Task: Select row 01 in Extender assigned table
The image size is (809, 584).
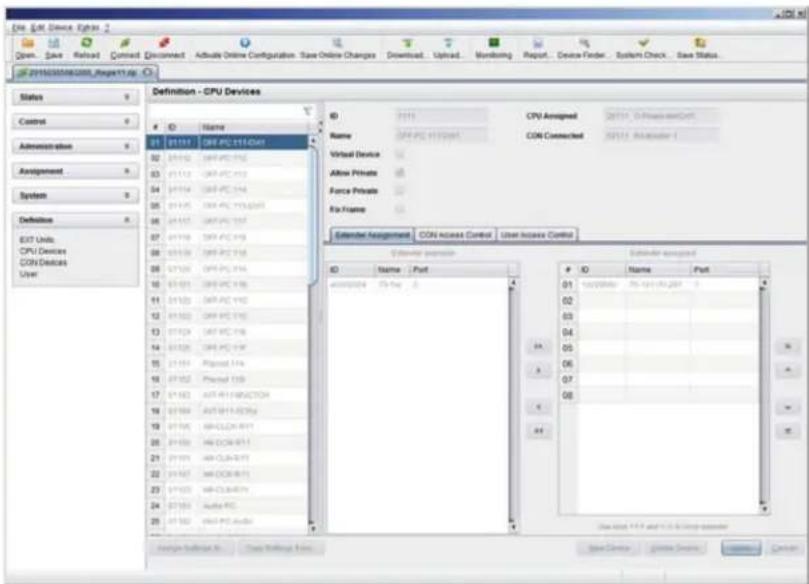Action: (x=660, y=284)
